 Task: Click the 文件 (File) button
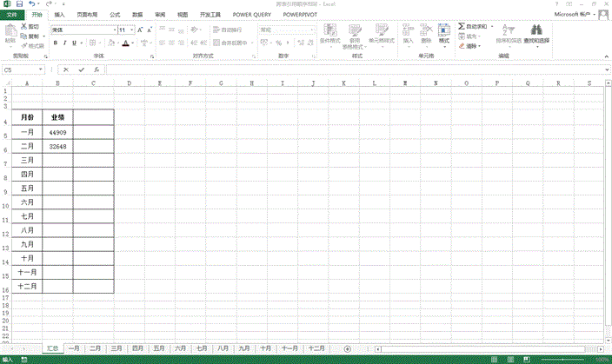tap(11, 15)
